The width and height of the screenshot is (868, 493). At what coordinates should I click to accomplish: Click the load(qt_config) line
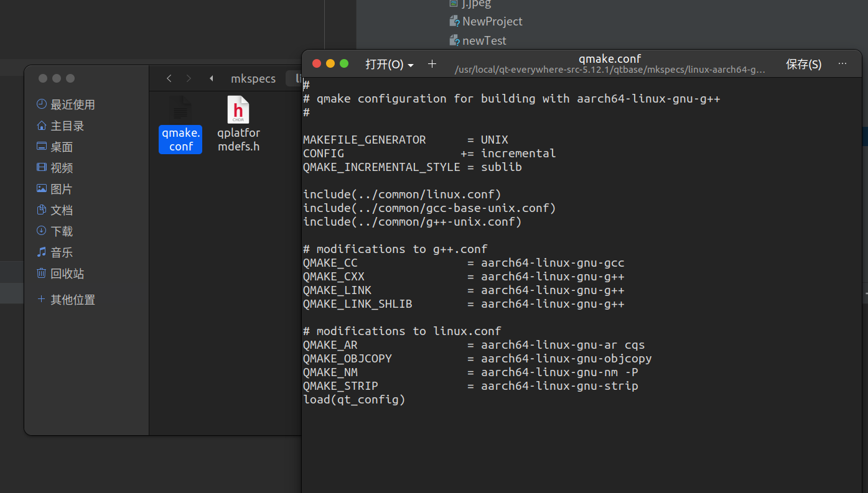click(x=354, y=400)
